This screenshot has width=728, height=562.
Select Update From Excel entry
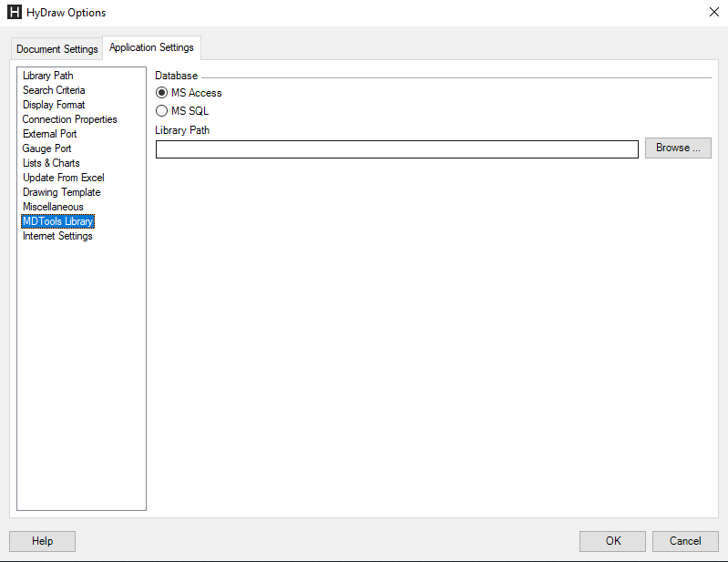point(64,178)
